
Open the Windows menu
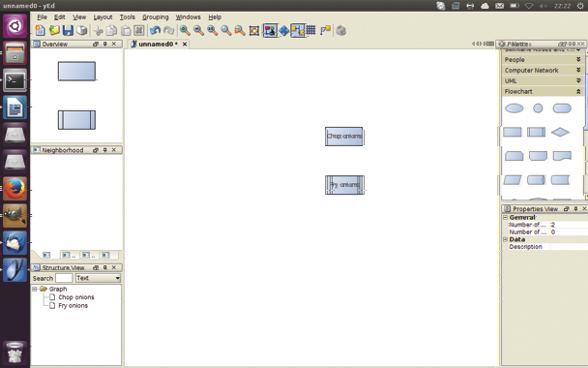click(188, 17)
